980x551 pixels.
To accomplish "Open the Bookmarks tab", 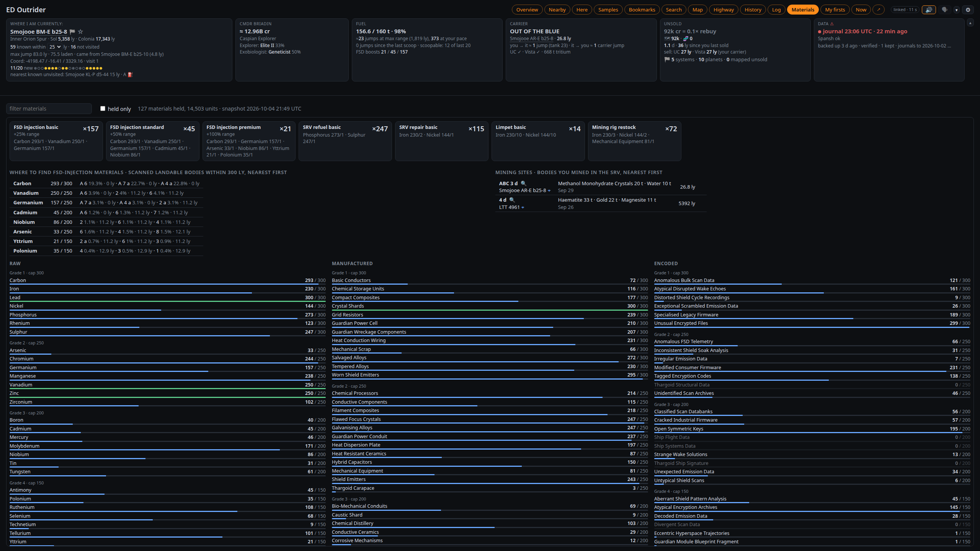I will coord(642,10).
